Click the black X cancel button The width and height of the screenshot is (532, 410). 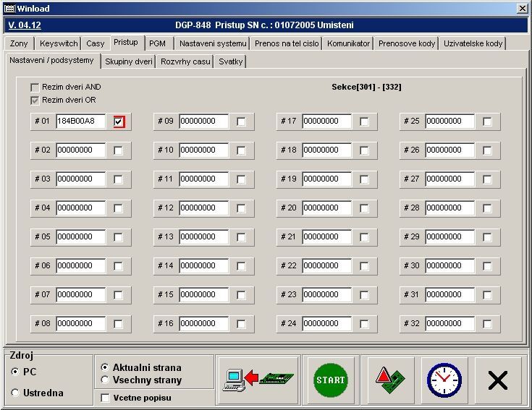pyautogui.click(x=497, y=380)
